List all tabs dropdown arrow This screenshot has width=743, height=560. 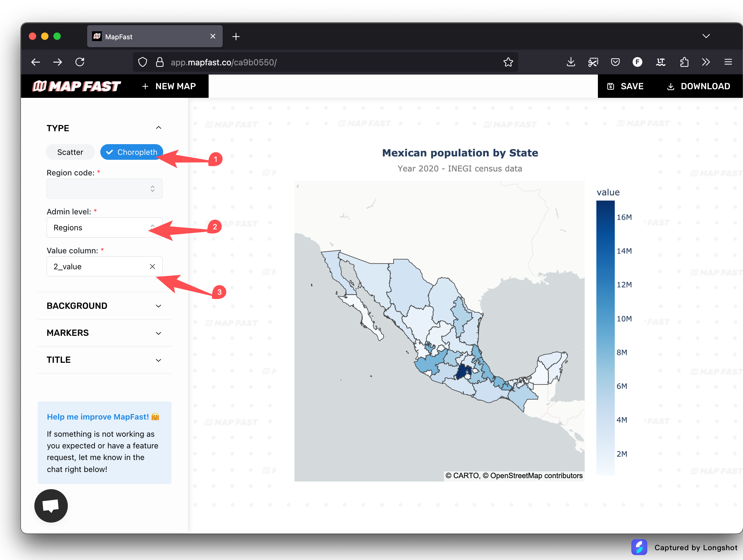pyautogui.click(x=706, y=36)
